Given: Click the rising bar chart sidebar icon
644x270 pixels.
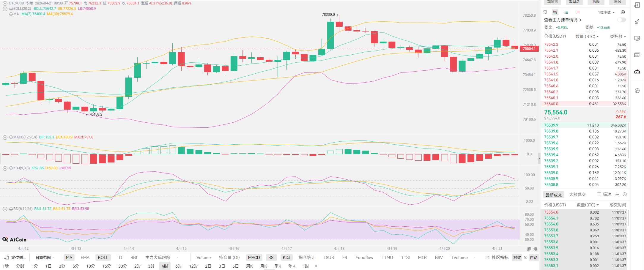Looking at the screenshot, I should click(x=637, y=22).
